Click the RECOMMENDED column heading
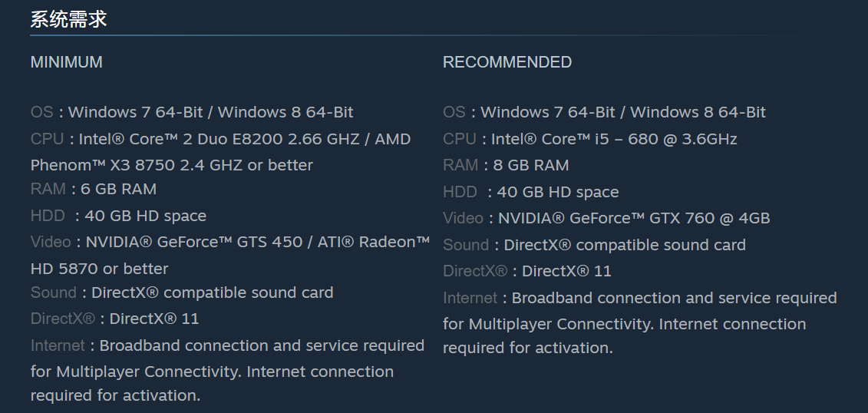 pos(507,62)
